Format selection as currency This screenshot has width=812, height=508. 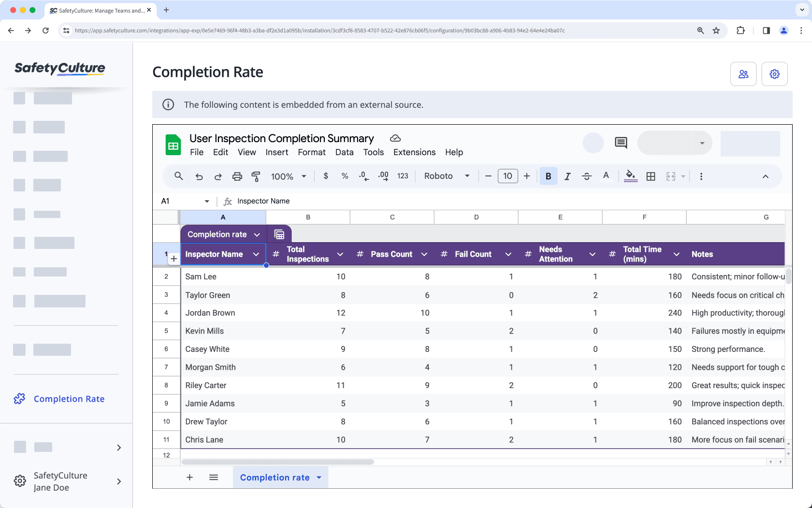(x=326, y=176)
